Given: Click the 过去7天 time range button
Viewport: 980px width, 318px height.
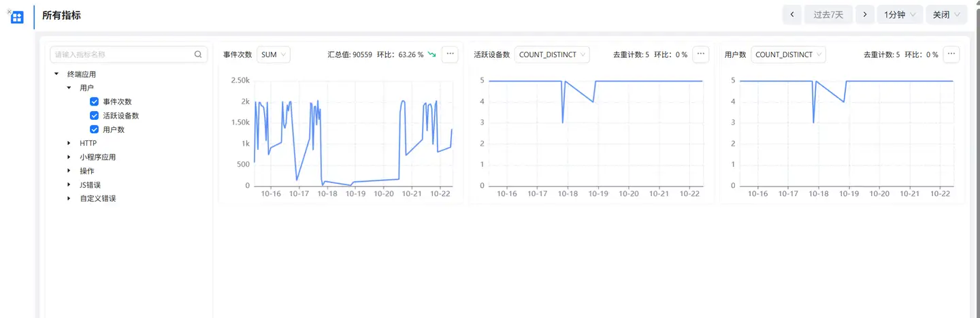Looking at the screenshot, I should [828, 14].
